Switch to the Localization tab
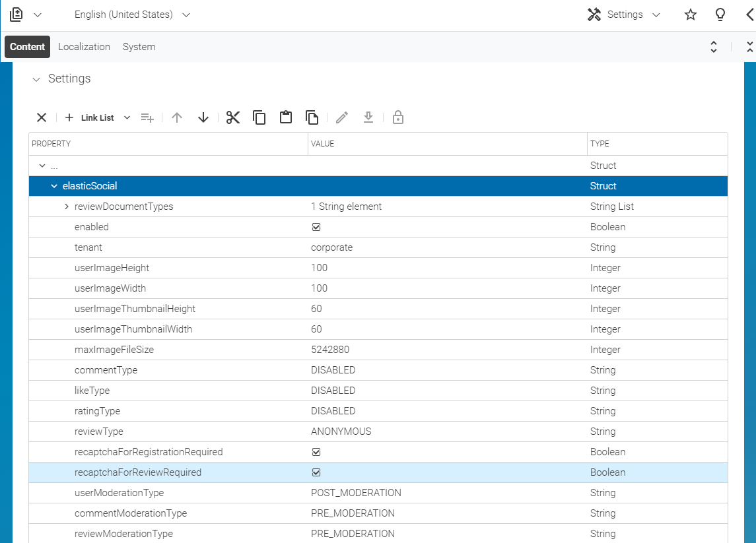Viewport: 756px width, 543px height. pyautogui.click(x=84, y=46)
